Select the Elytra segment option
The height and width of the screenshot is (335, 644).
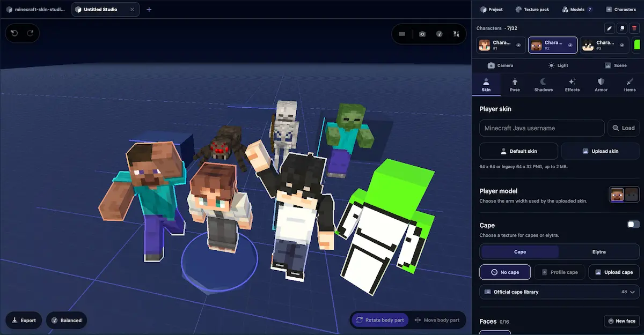[599, 252]
